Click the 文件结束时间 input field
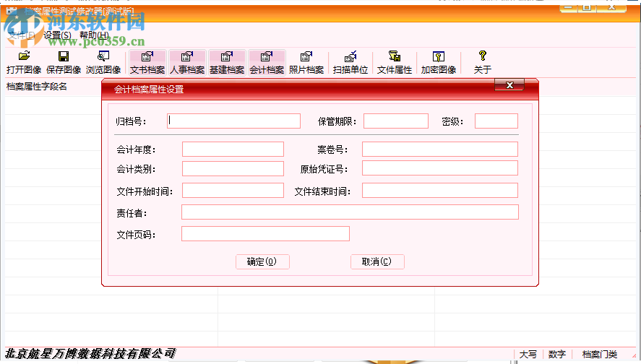This screenshot has width=641, height=364. coord(440,191)
